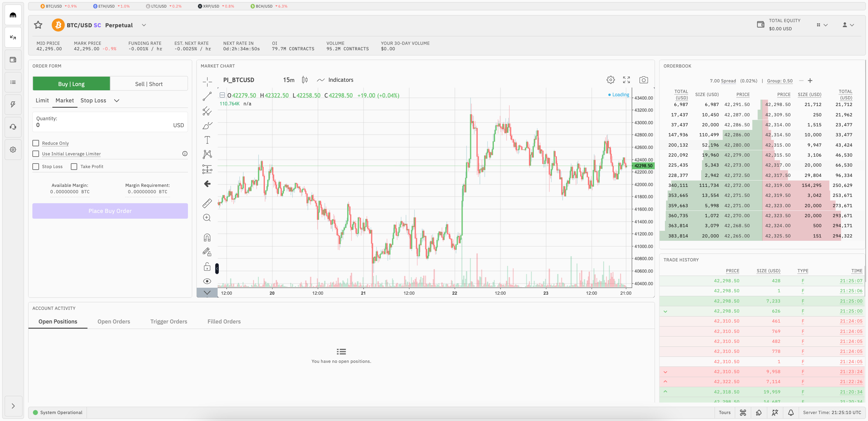Check the Stop Loss checkbox
Screen dimensions: 868x421
click(36, 167)
